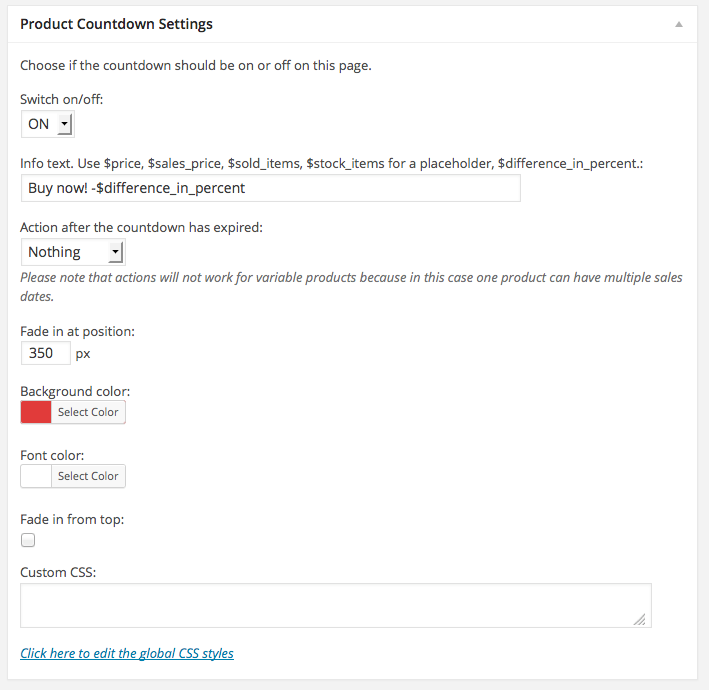
Task: Click the 'Background color:' label
Action: coord(75,391)
